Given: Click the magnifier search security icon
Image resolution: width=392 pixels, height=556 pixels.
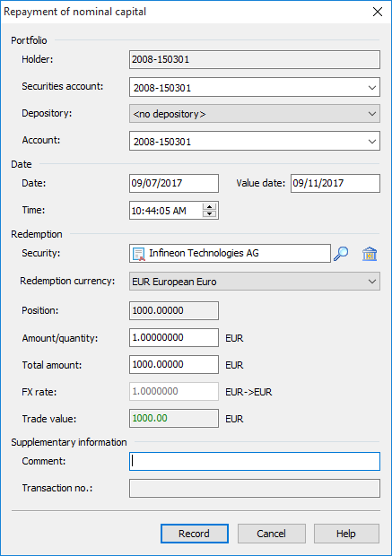Looking at the screenshot, I should point(341,254).
